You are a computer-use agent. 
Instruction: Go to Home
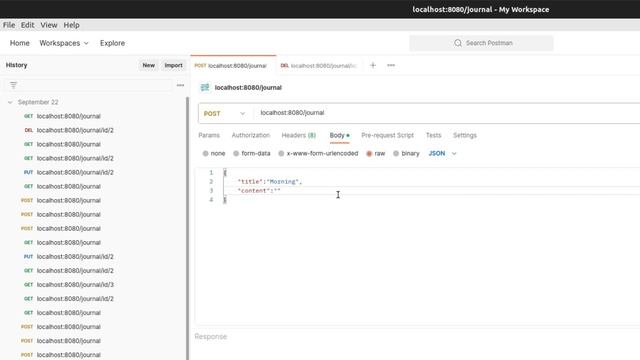(20, 43)
